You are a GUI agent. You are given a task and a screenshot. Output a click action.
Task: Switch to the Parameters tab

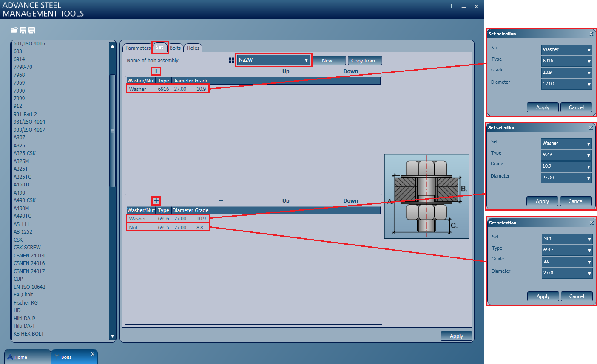[x=138, y=48]
